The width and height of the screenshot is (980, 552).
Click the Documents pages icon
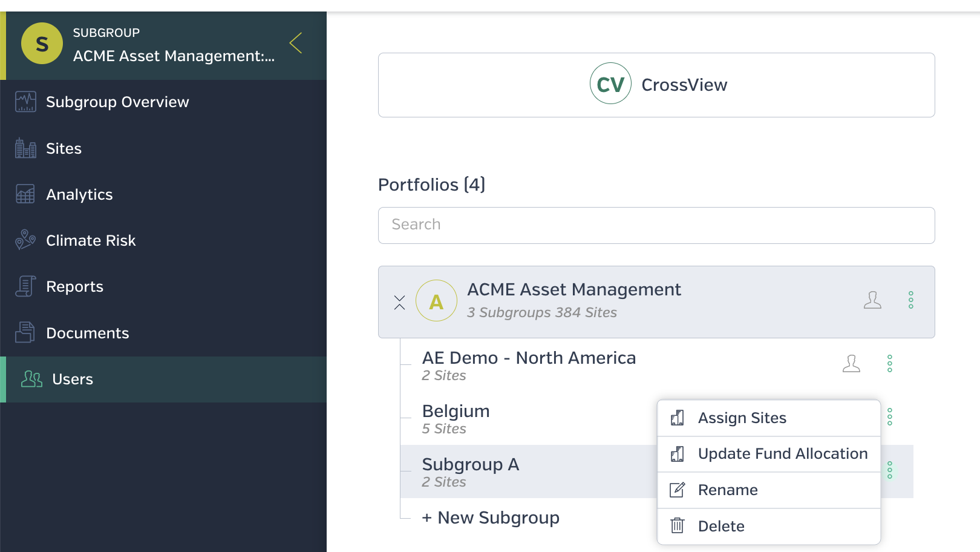click(x=25, y=332)
